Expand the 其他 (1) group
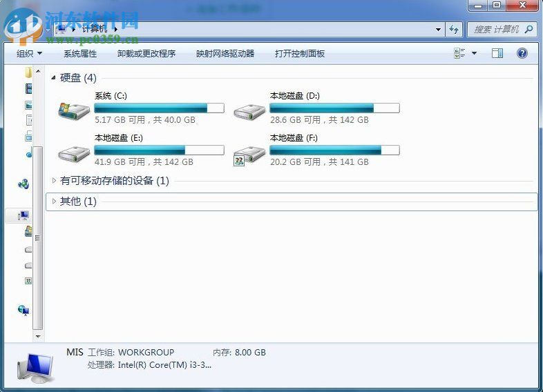This screenshot has width=543, height=392. coord(54,201)
